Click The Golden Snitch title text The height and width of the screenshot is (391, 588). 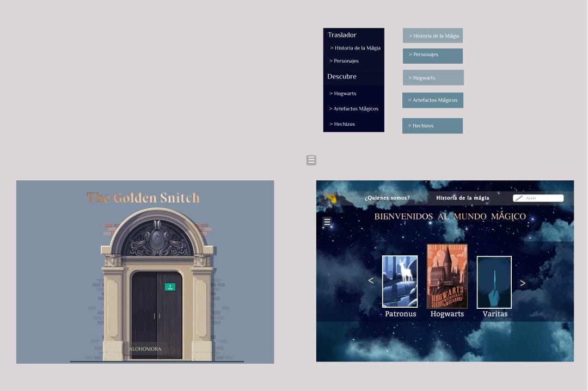(143, 198)
